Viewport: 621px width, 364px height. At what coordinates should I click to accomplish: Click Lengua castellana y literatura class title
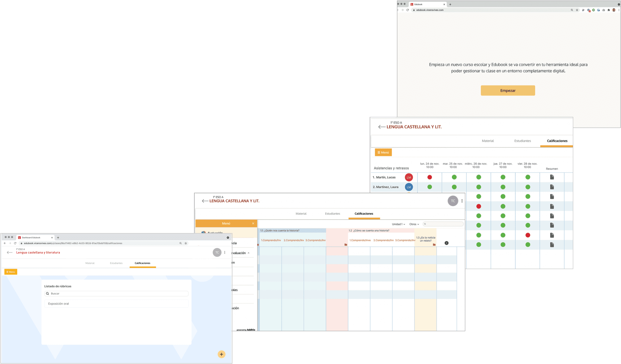click(x=38, y=253)
